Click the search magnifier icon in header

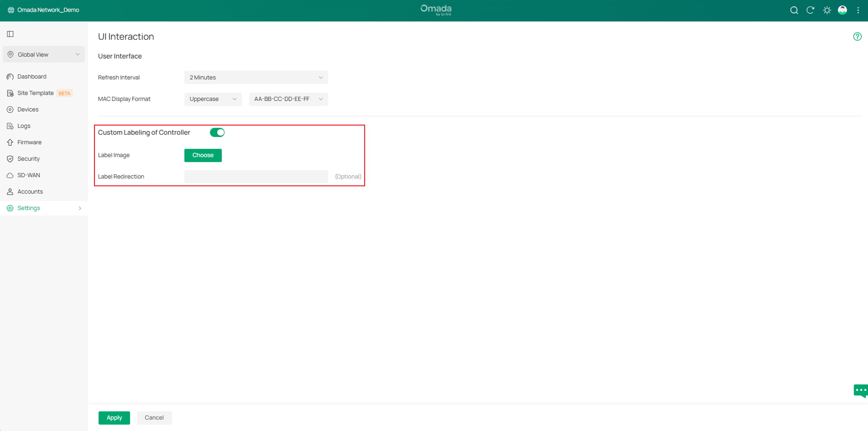[x=794, y=10]
